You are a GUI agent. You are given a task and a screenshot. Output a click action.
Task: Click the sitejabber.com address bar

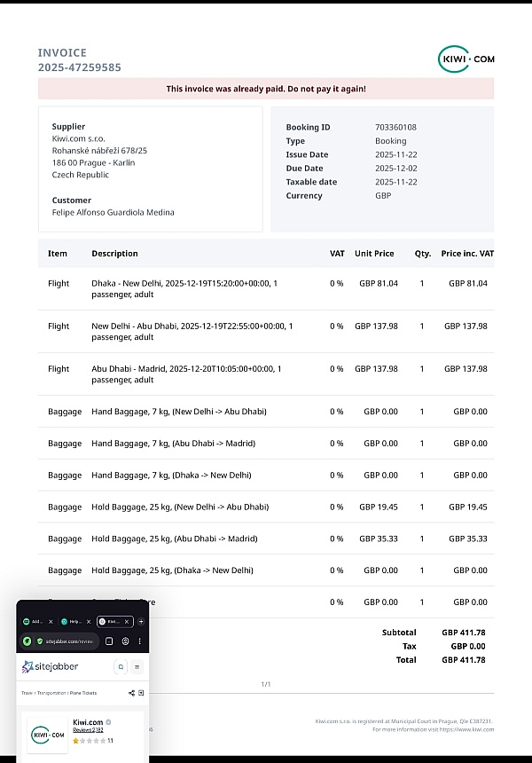67,641
